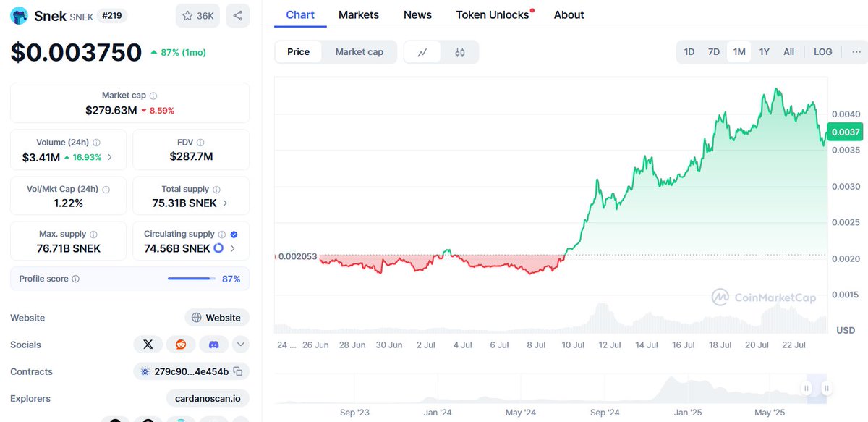Click the 76.71B SNEK max supply value
Screen dimensions: 868x422
pos(69,248)
